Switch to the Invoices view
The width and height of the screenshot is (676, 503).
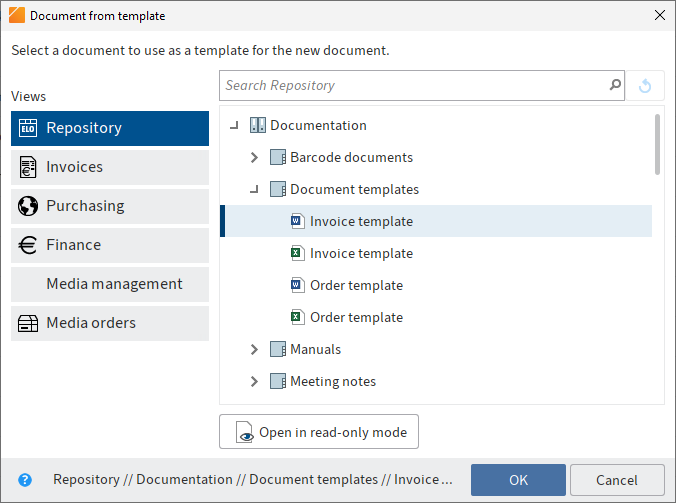click(110, 167)
